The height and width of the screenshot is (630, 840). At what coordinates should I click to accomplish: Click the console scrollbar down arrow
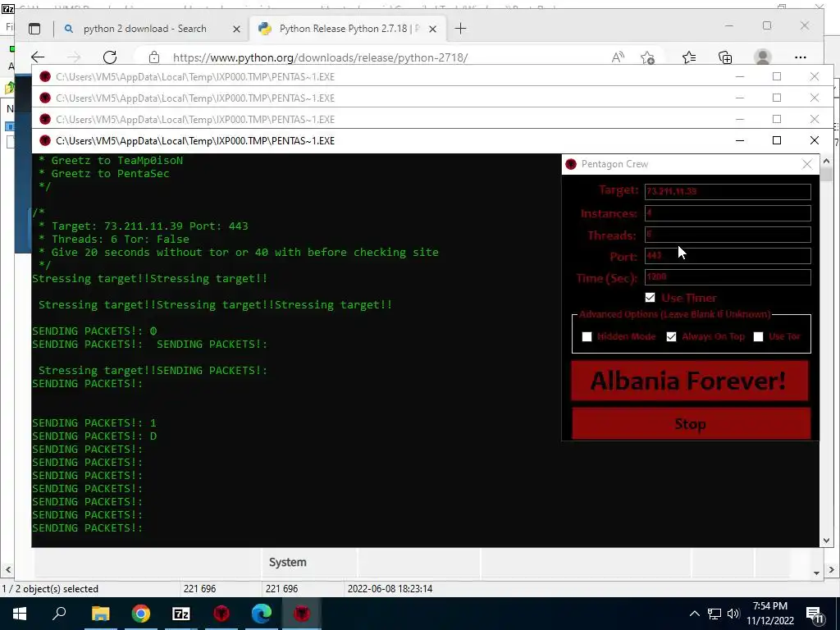[825, 541]
